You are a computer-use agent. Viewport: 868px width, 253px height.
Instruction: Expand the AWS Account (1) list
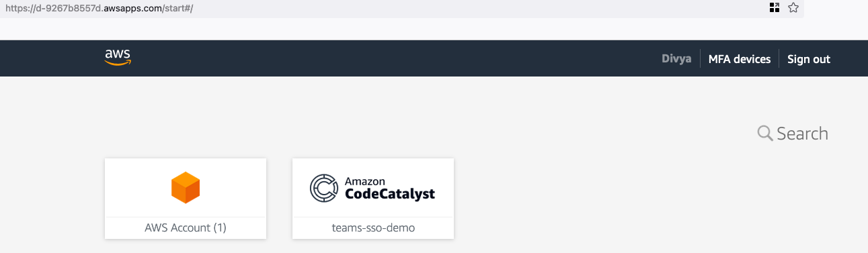186,227
